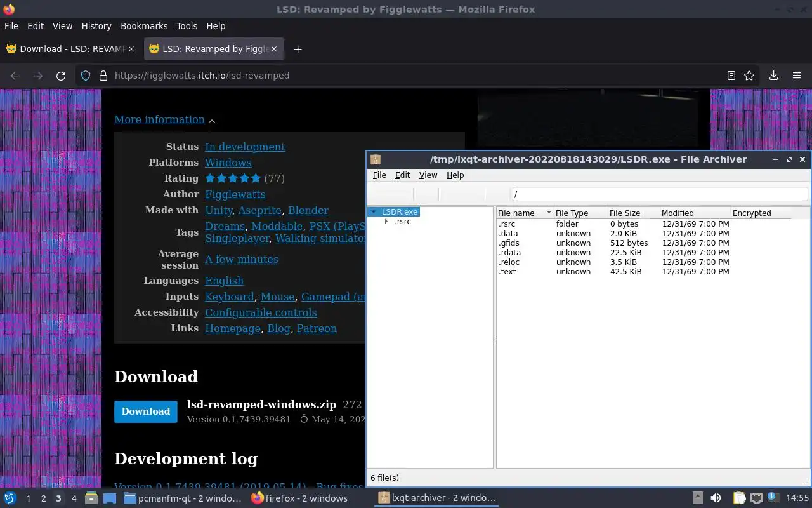Collapse the LSDR.exe tree node
812x508 pixels.
(x=374, y=212)
